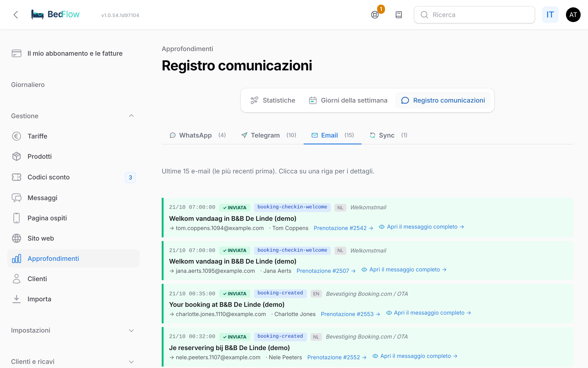Click the AT user avatar
The height and width of the screenshot is (368, 588).
pos(573,14)
